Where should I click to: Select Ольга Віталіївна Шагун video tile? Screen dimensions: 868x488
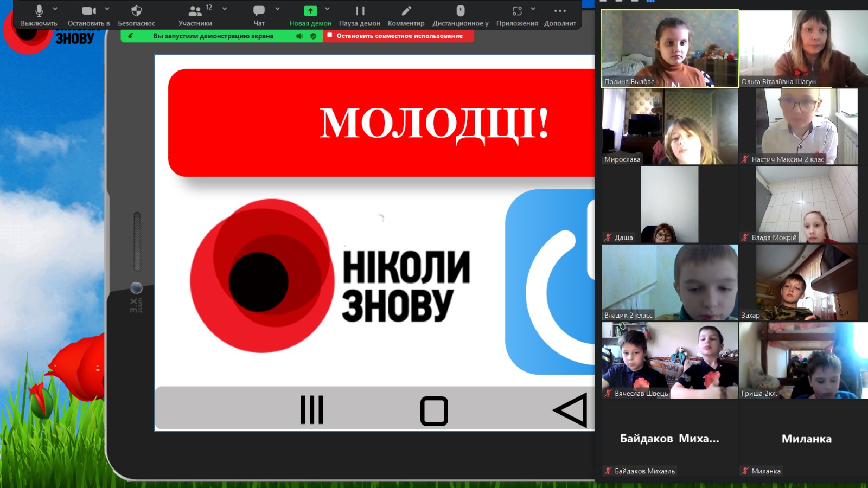click(803, 49)
